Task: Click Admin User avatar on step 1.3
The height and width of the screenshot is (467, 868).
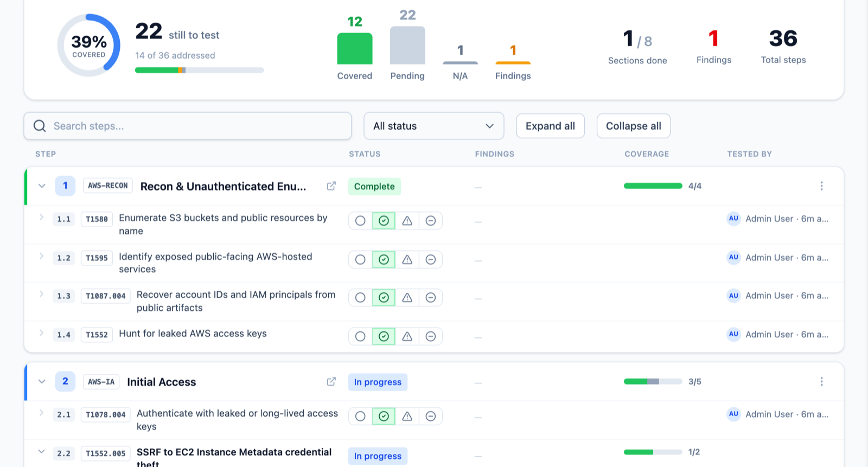Action: (733, 296)
